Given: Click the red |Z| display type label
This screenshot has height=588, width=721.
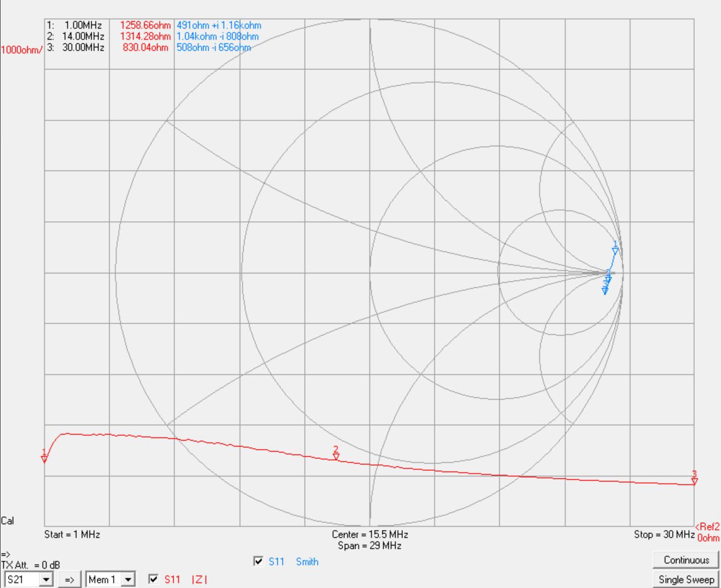Looking at the screenshot, I should click(199, 579).
